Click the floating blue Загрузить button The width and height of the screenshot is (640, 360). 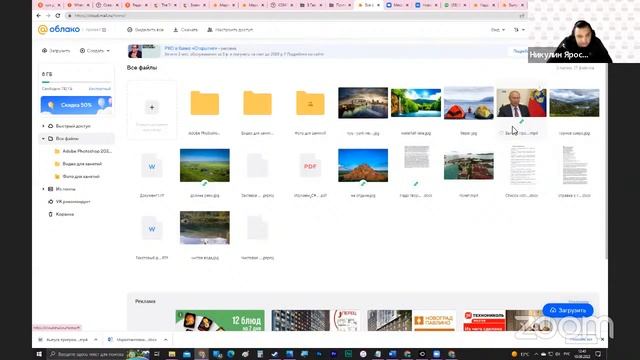click(x=568, y=311)
